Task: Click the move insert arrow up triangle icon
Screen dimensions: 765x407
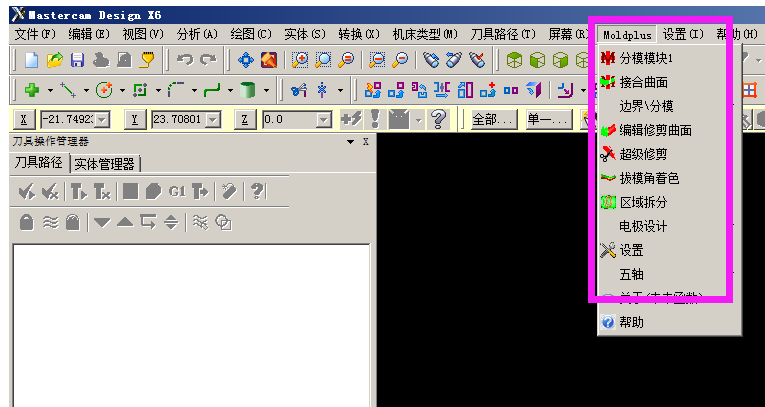Action: pos(125,223)
